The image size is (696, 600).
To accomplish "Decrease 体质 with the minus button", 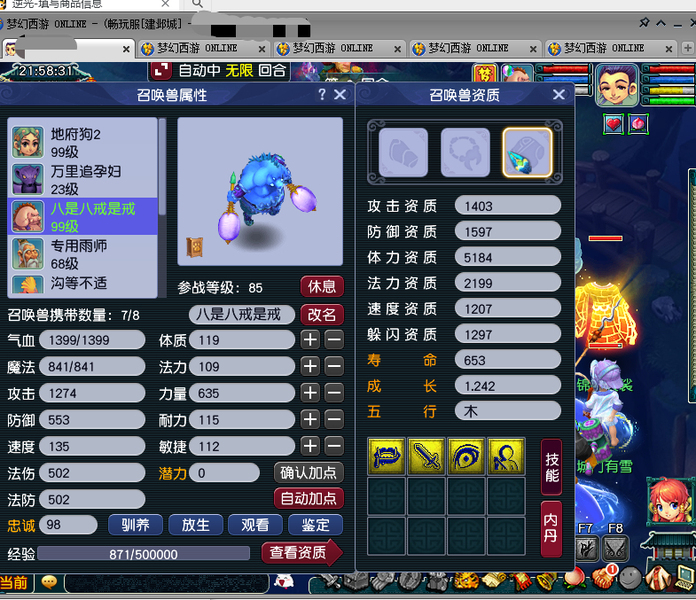I will tap(334, 340).
